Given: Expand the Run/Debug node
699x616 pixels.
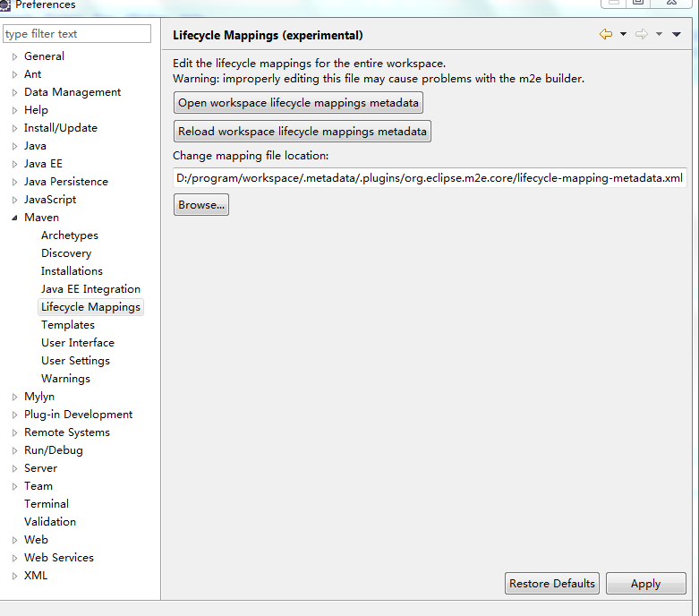Looking at the screenshot, I should click(14, 450).
